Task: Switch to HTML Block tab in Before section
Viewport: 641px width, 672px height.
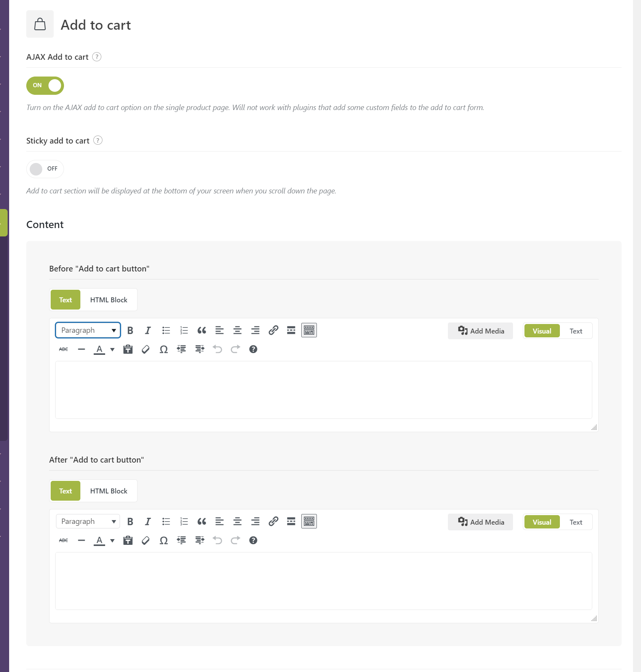Action: pos(109,300)
